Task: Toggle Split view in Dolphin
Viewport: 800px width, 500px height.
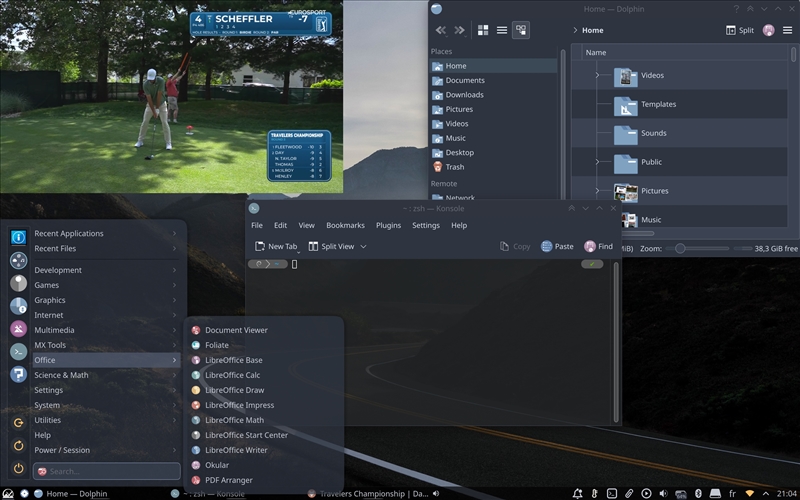Action: [739, 30]
